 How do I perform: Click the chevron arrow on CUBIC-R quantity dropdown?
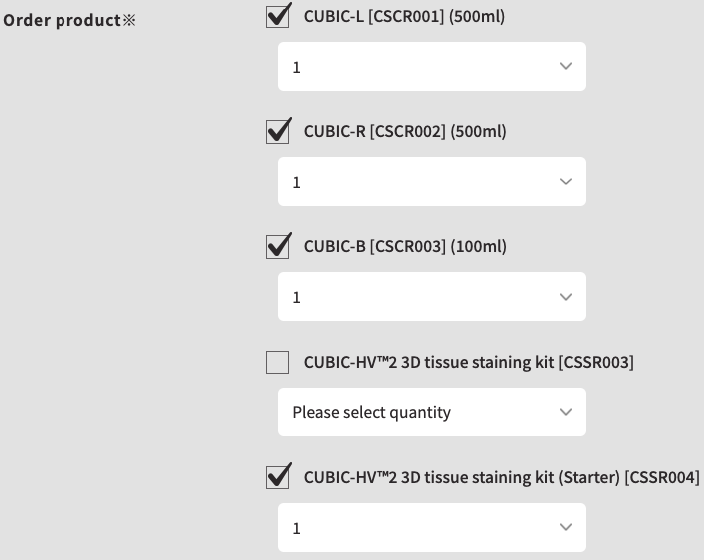tap(566, 182)
